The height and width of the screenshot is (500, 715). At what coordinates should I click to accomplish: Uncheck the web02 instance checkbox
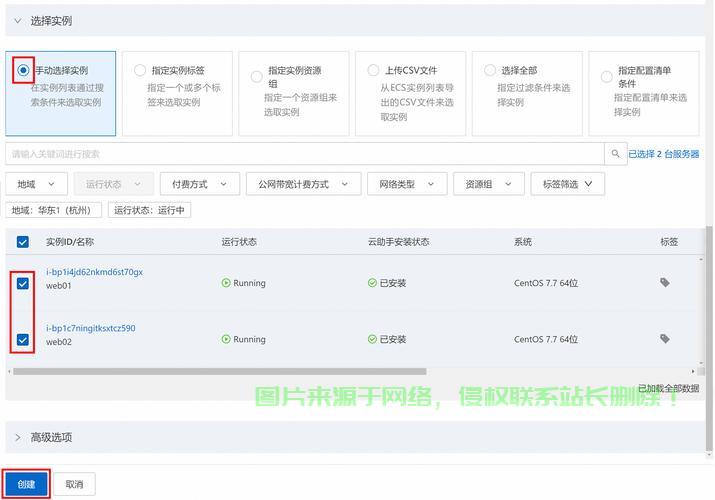23,340
